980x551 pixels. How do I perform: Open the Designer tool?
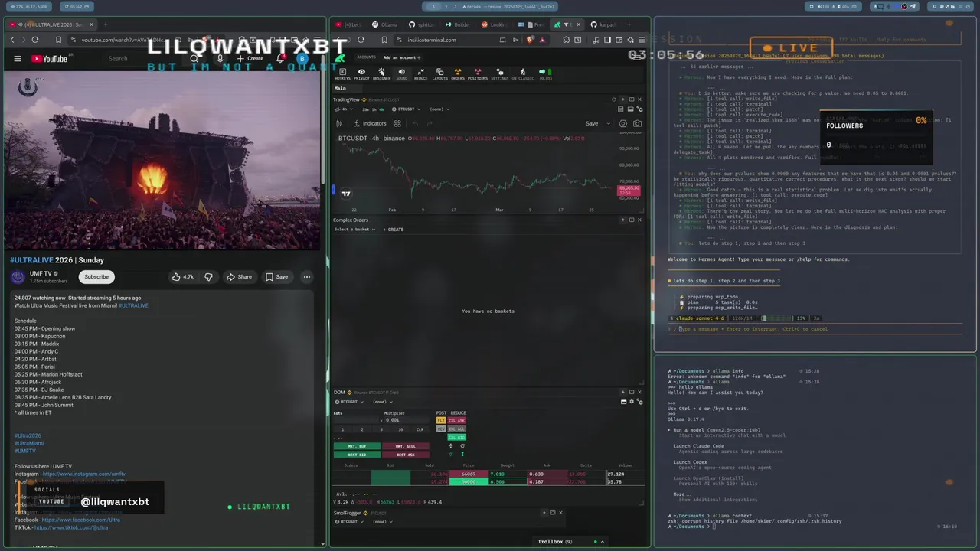tap(381, 74)
